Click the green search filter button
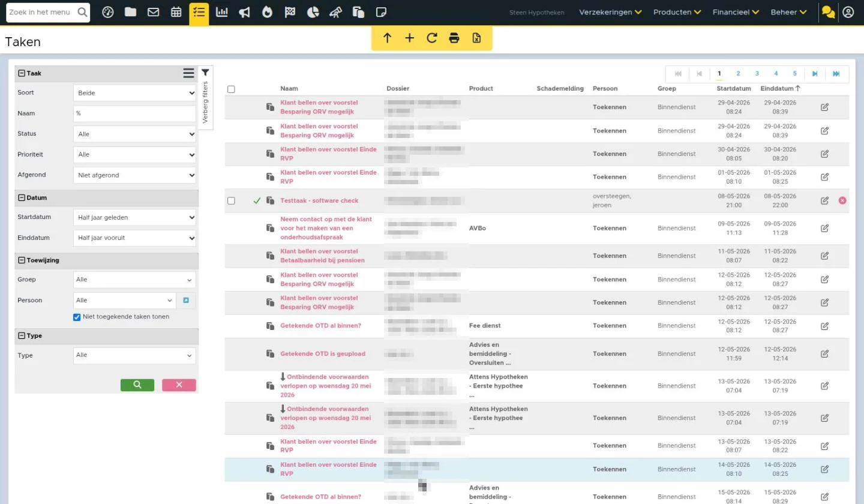 click(137, 385)
